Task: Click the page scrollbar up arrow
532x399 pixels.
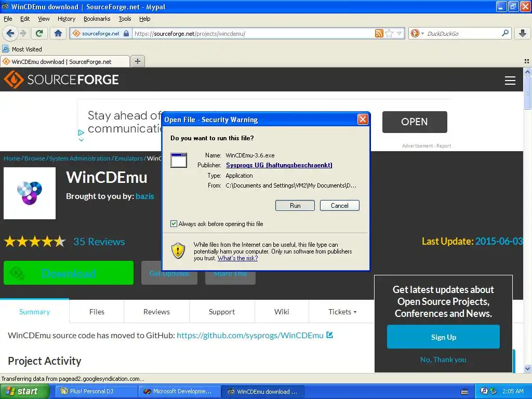Action: pos(527,72)
